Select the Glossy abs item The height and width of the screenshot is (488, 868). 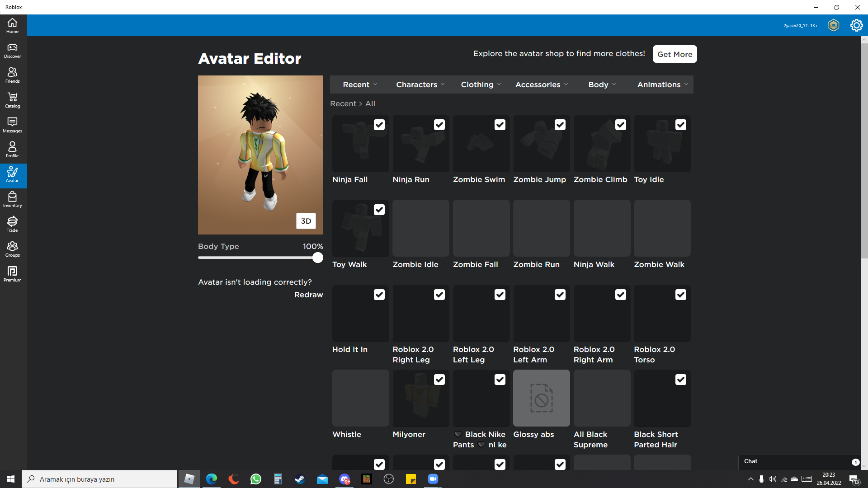pyautogui.click(x=542, y=398)
